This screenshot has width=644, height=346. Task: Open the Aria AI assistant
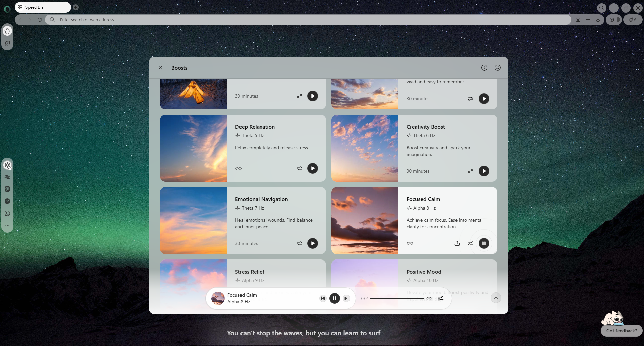click(633, 20)
